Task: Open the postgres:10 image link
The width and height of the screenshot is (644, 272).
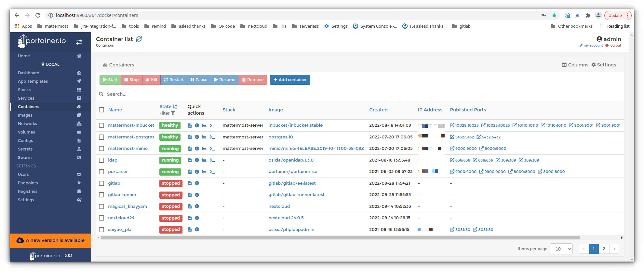Action: pos(281,137)
